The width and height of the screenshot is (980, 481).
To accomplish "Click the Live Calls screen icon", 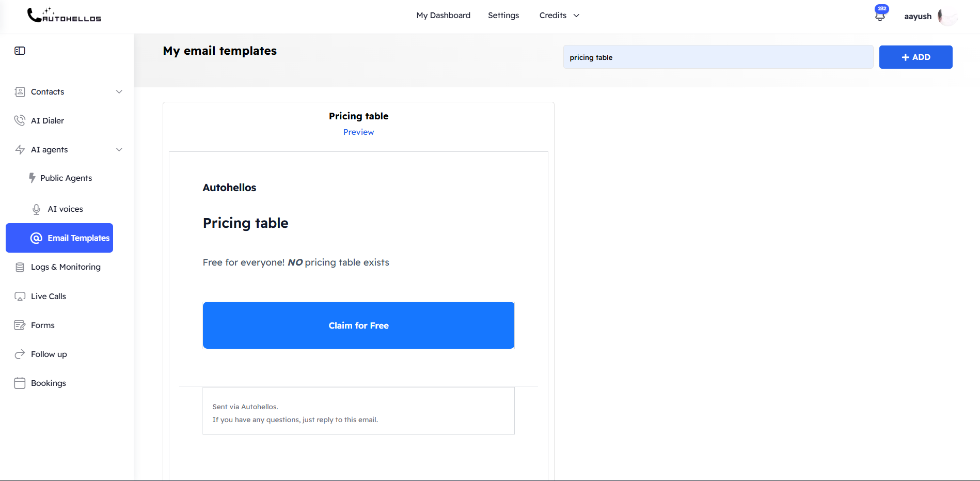I will (20, 297).
